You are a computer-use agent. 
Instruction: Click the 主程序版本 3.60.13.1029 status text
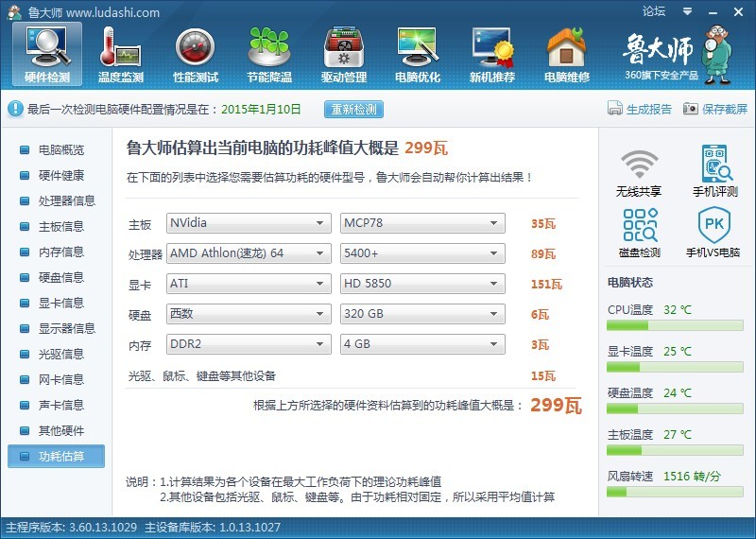pyautogui.click(x=72, y=528)
